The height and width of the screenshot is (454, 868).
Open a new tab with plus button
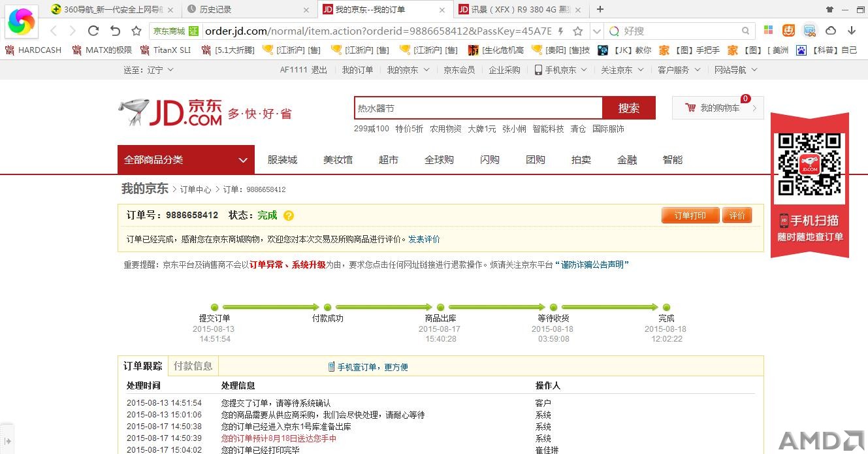600,9
